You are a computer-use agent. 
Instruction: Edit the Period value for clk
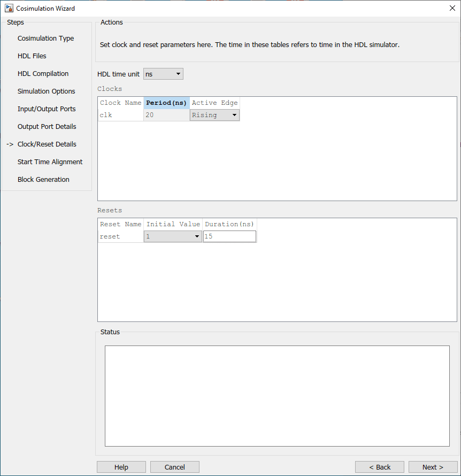coord(166,115)
